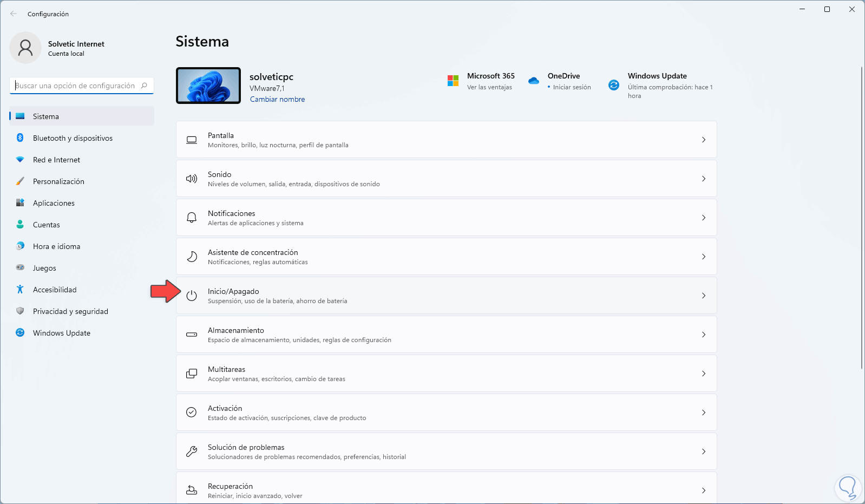Open the Multitareas settings chevron
This screenshot has width=865, height=504.
coord(704,374)
